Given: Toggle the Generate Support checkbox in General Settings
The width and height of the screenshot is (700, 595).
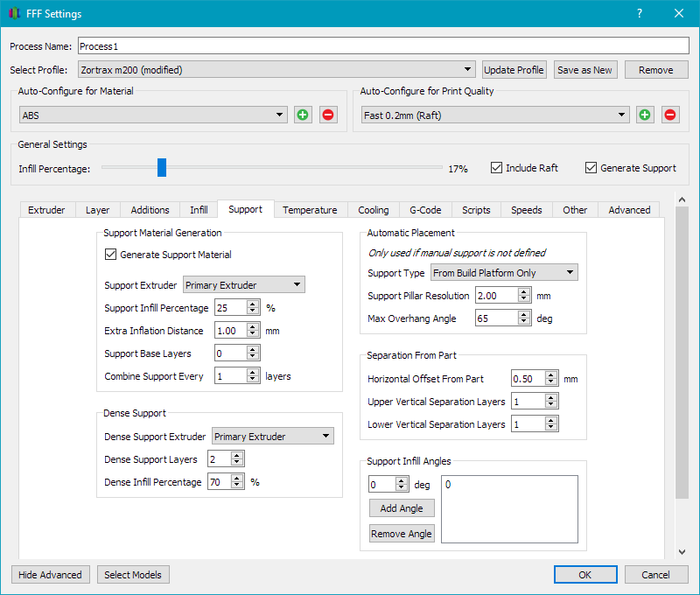Looking at the screenshot, I should (591, 168).
